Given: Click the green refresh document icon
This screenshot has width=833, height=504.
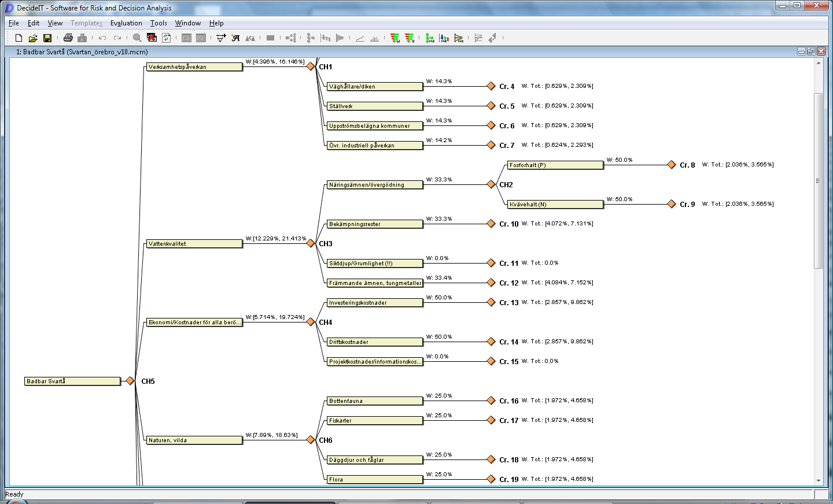Looking at the screenshot, I should coord(167,38).
